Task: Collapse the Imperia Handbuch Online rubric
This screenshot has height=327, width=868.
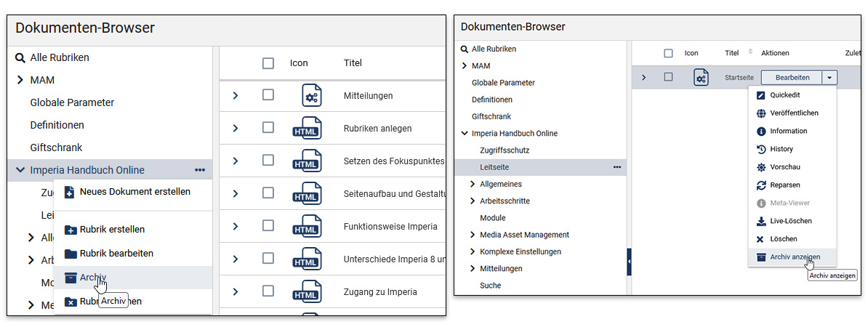Action: [x=20, y=170]
